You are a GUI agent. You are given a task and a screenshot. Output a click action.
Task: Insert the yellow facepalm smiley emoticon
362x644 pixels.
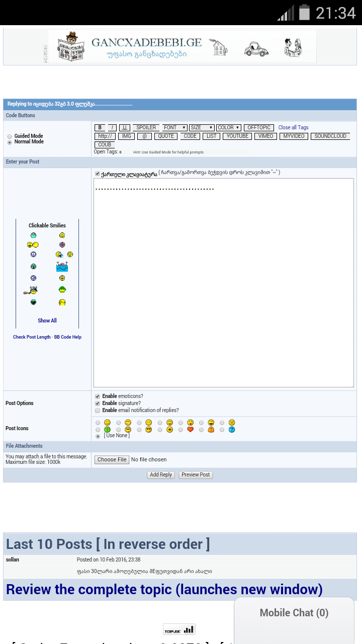pos(62,302)
